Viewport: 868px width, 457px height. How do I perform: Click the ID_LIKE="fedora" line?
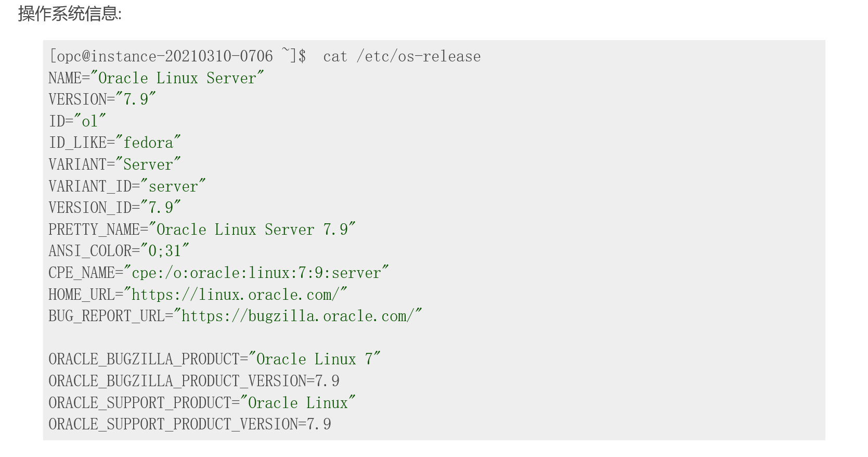[115, 143]
